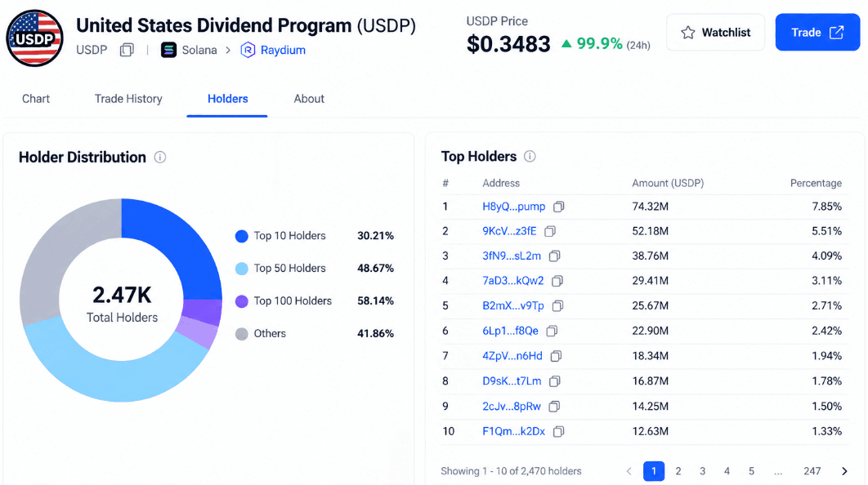Click the Solana chain logo

pos(168,50)
